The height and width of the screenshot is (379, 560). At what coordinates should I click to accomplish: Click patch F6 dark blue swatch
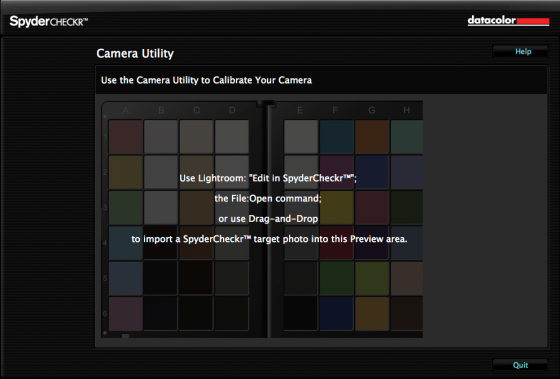tap(336, 313)
